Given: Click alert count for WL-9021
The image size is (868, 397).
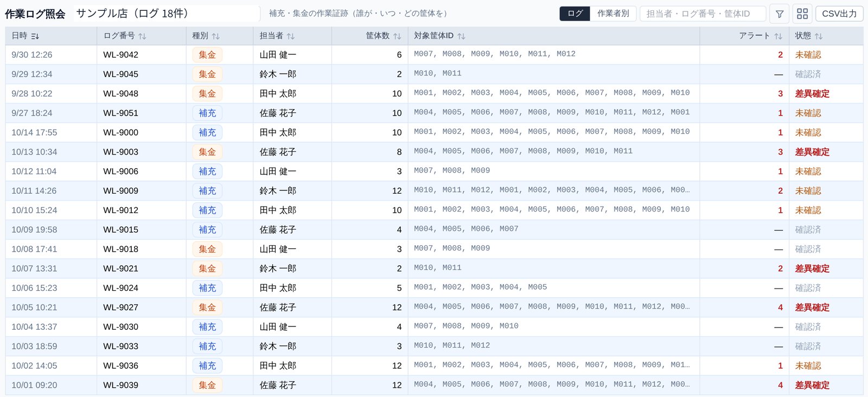Looking at the screenshot, I should click(x=780, y=268).
